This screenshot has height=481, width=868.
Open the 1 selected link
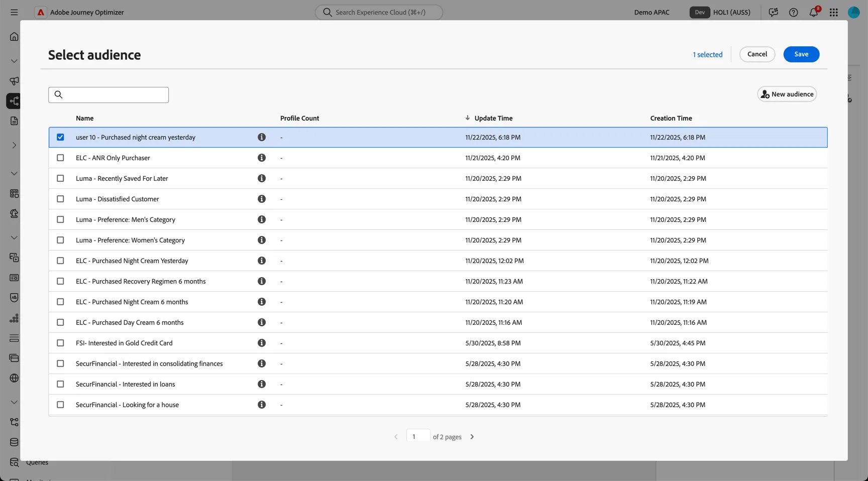pyautogui.click(x=707, y=54)
